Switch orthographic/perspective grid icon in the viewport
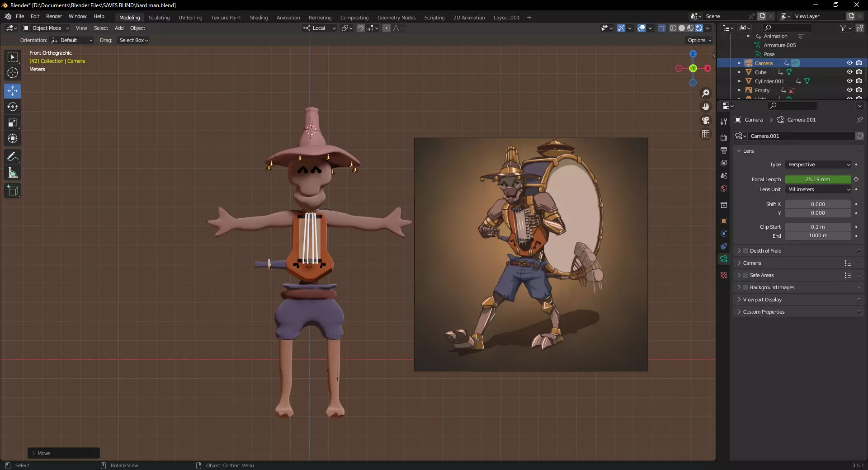Image resolution: width=868 pixels, height=470 pixels. point(706,134)
